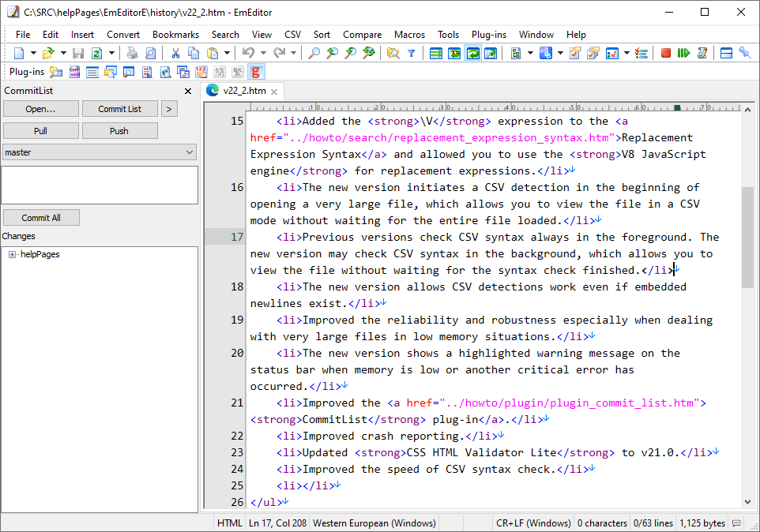Toggle Wrap by Characters, second wrap icon

[454, 53]
